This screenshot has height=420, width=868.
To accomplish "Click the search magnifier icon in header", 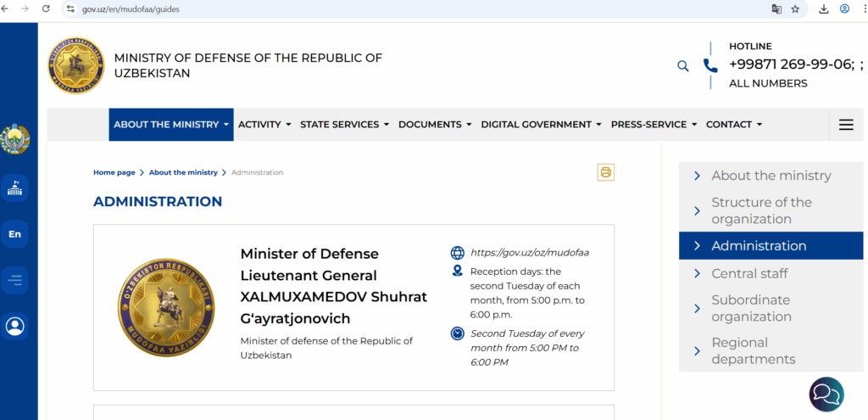I will click(683, 66).
